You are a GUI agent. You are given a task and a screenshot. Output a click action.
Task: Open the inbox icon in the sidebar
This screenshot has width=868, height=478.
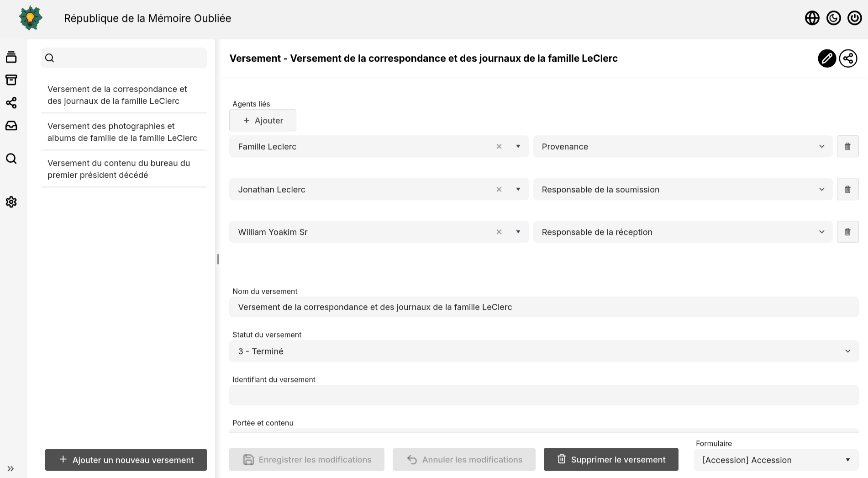pos(11,126)
